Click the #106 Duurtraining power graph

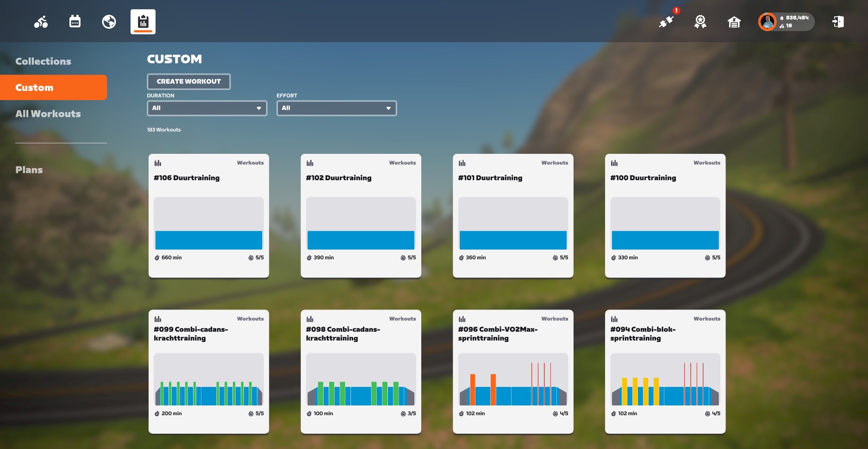point(209,224)
